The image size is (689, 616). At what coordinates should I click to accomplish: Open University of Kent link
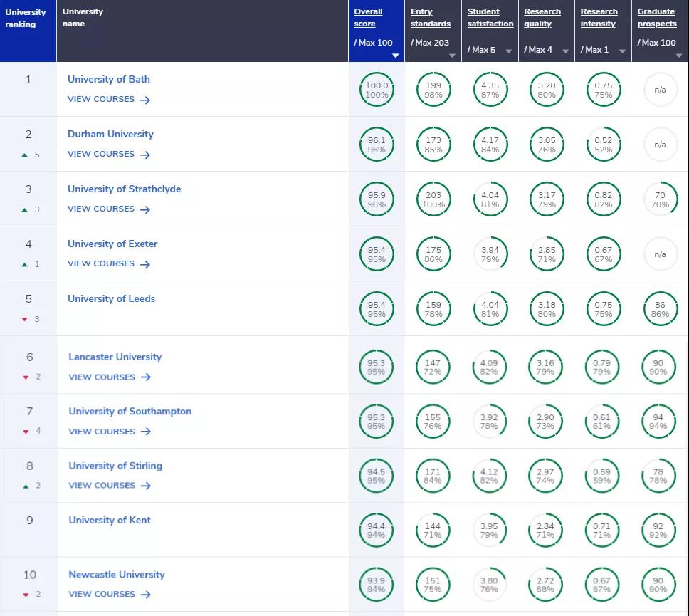[x=110, y=520]
